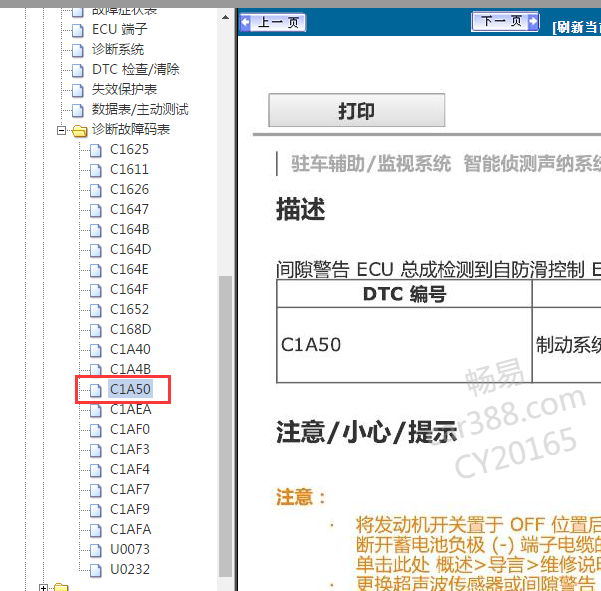Go to previous page with 上一页

(273, 22)
